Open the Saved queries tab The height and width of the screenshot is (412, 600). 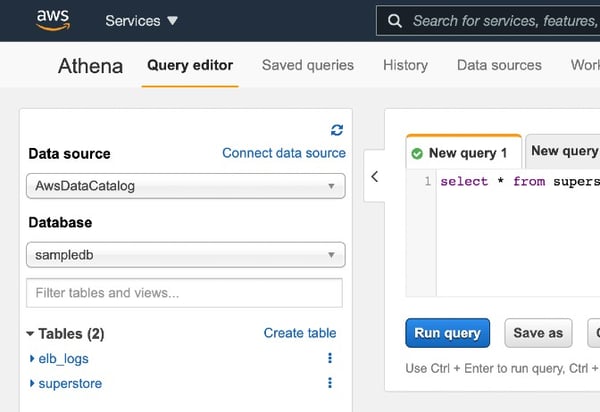point(308,65)
